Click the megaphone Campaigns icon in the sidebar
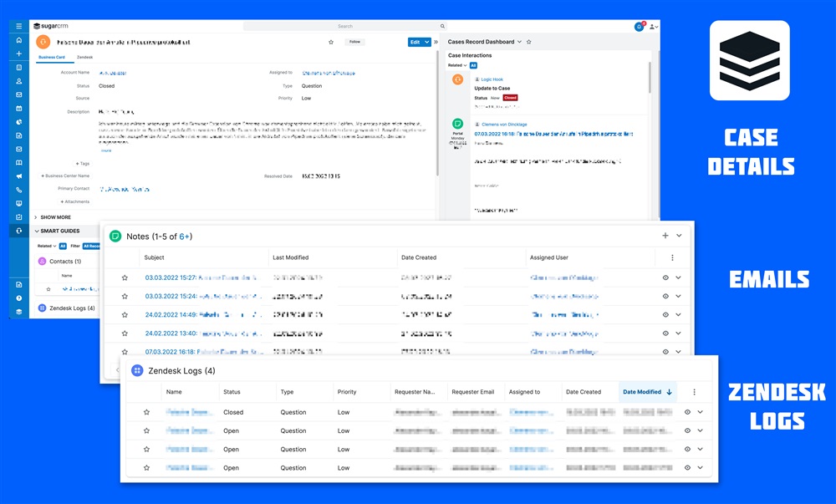836x504 pixels. (18, 176)
